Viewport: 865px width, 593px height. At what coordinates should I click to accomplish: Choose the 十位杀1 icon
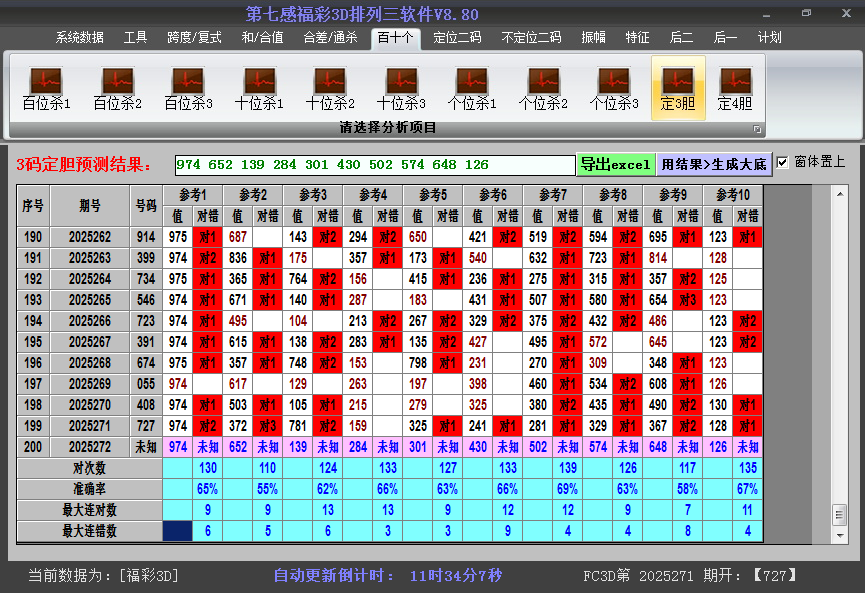click(259, 88)
